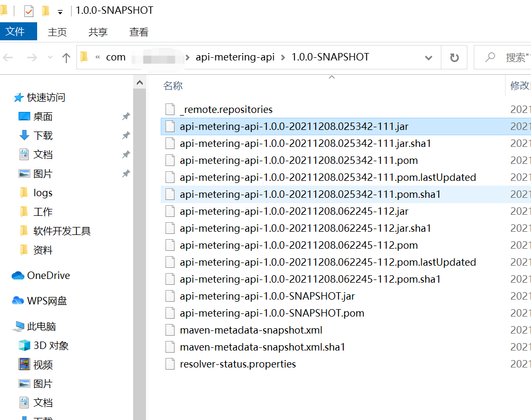Select the 062245-112.pom.lastUpdated file

(328, 262)
